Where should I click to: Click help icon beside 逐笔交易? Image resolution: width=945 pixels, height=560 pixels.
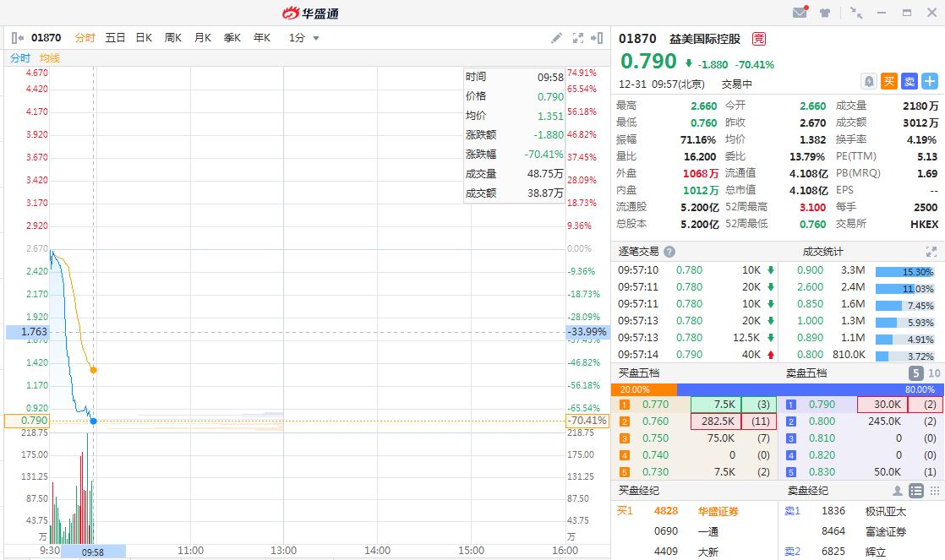669,252
